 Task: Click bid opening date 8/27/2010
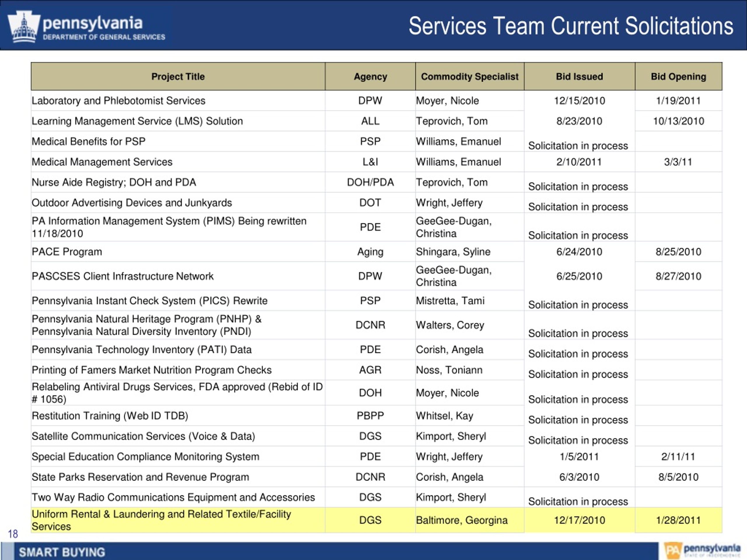pos(678,276)
